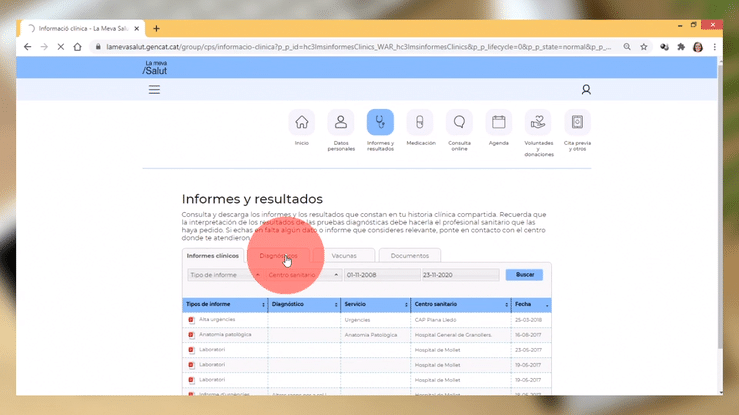
Task: Switch to the Diagnósticos tab
Action: pyautogui.click(x=279, y=256)
